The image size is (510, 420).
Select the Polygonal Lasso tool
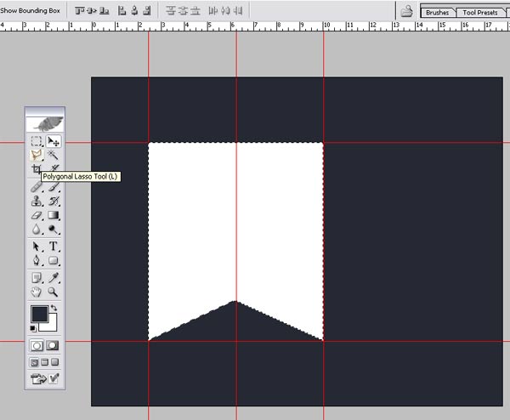coord(36,156)
